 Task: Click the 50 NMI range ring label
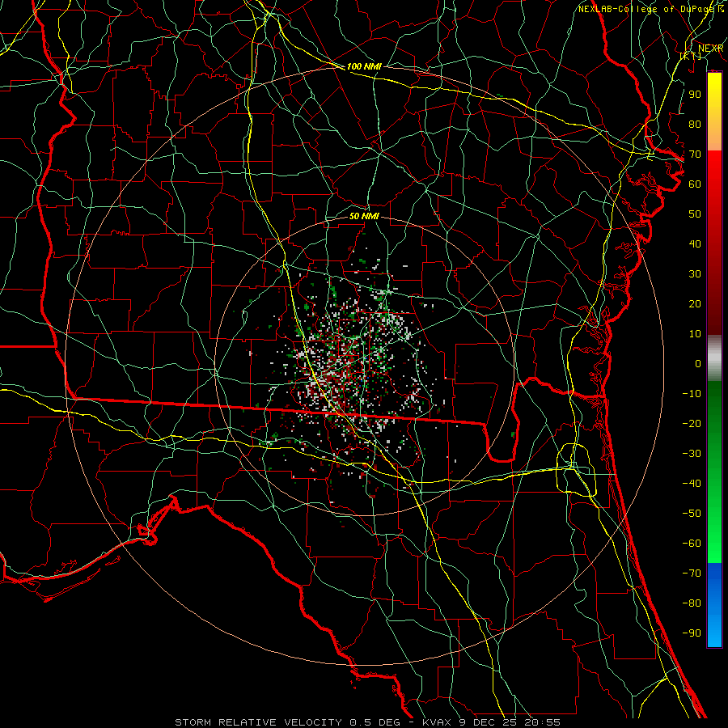pyautogui.click(x=364, y=216)
